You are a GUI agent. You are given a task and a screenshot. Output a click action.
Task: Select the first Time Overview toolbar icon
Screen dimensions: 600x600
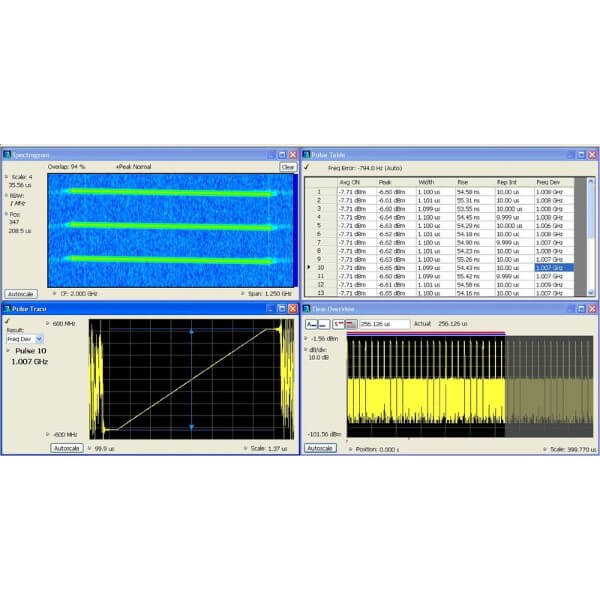tap(311, 324)
